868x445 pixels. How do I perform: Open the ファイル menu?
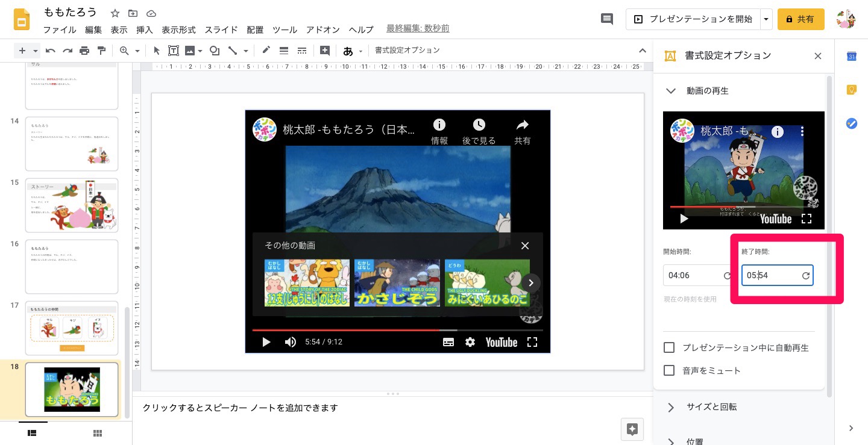(60, 30)
